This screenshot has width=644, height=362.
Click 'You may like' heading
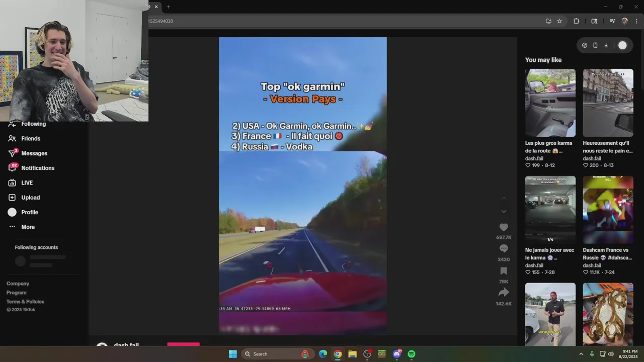click(543, 60)
